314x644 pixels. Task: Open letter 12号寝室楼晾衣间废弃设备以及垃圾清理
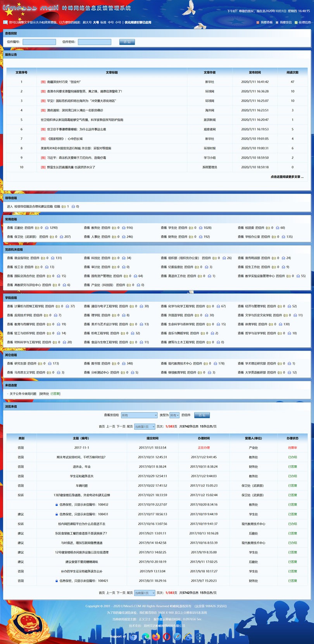81,552
